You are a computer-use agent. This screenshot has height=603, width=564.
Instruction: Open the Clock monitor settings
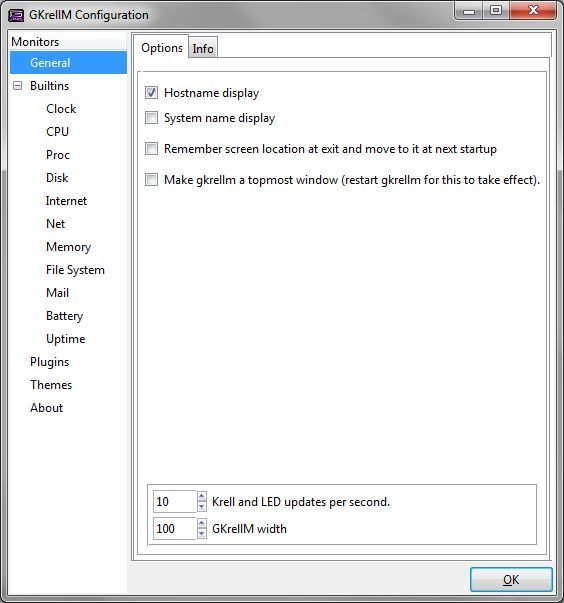click(x=61, y=109)
